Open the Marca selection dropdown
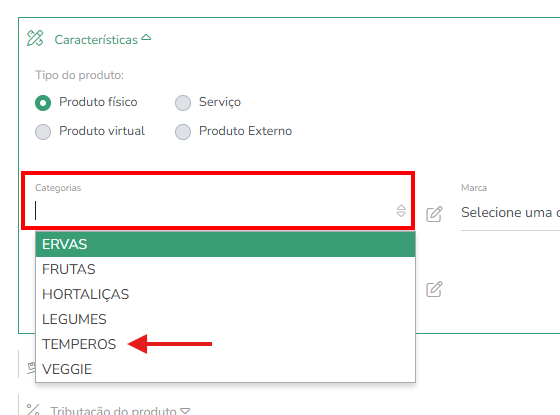This screenshot has height=415, width=560. click(510, 213)
